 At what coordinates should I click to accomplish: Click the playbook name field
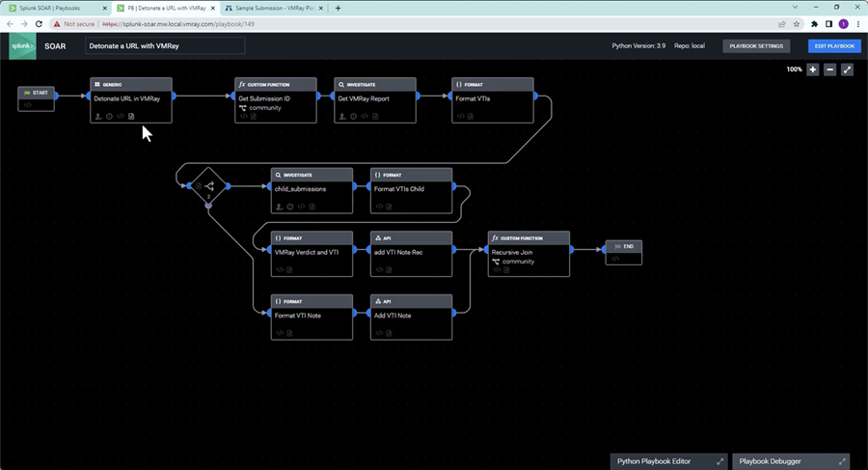(x=165, y=46)
